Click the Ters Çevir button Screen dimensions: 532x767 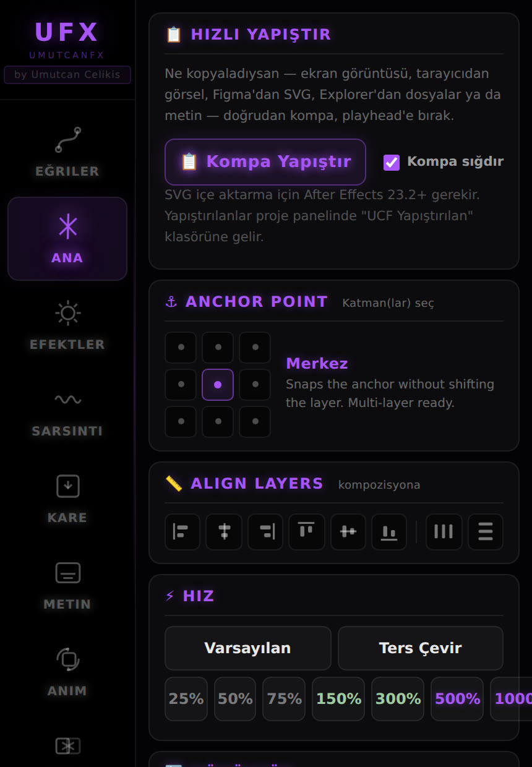421,648
